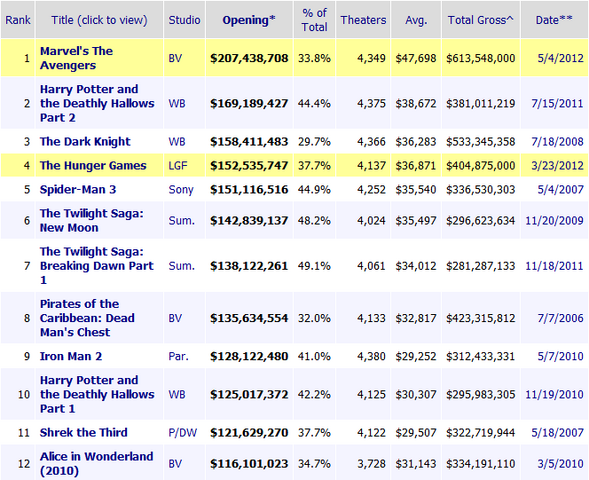Open date 5/7/2010 link

click(x=560, y=357)
